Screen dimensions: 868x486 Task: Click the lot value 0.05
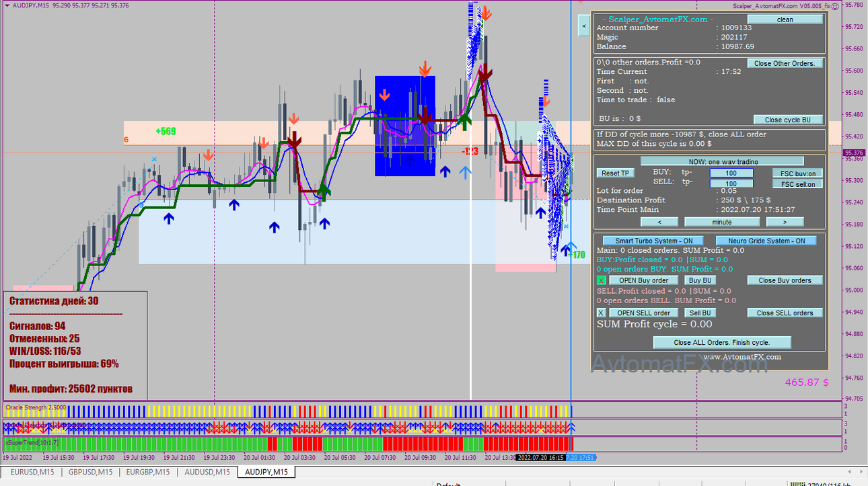click(x=729, y=191)
